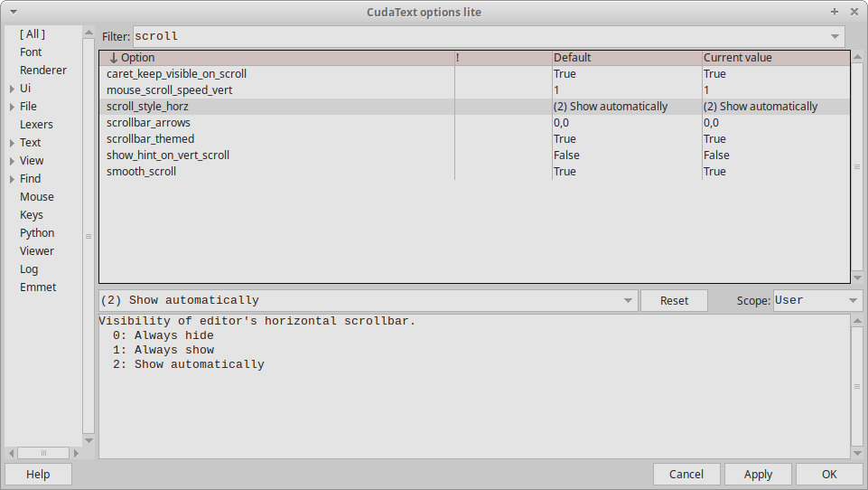Select the Keys category
The image size is (868, 490).
coord(31,215)
